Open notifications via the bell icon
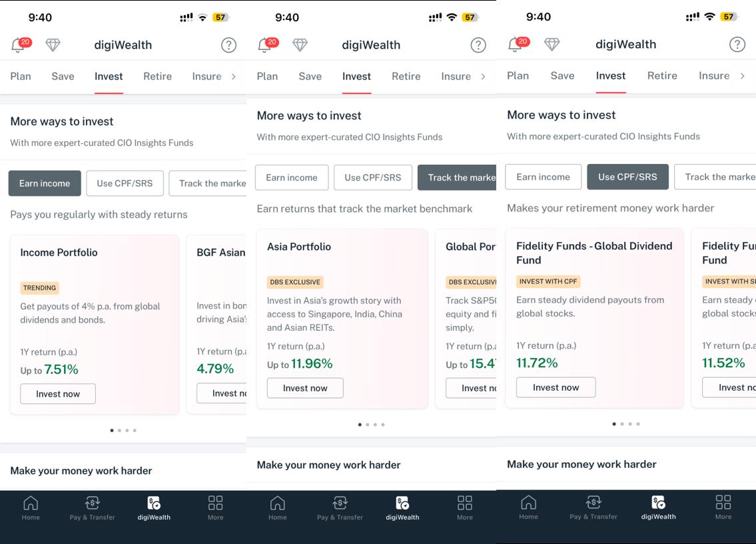The width and height of the screenshot is (756, 544). click(x=19, y=44)
